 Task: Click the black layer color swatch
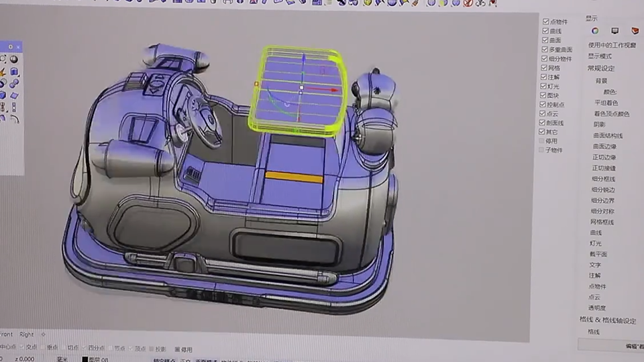[85, 359]
